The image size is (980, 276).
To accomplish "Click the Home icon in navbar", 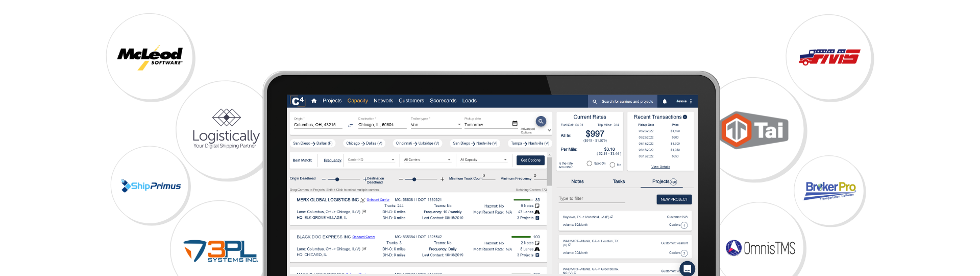I will click(314, 101).
